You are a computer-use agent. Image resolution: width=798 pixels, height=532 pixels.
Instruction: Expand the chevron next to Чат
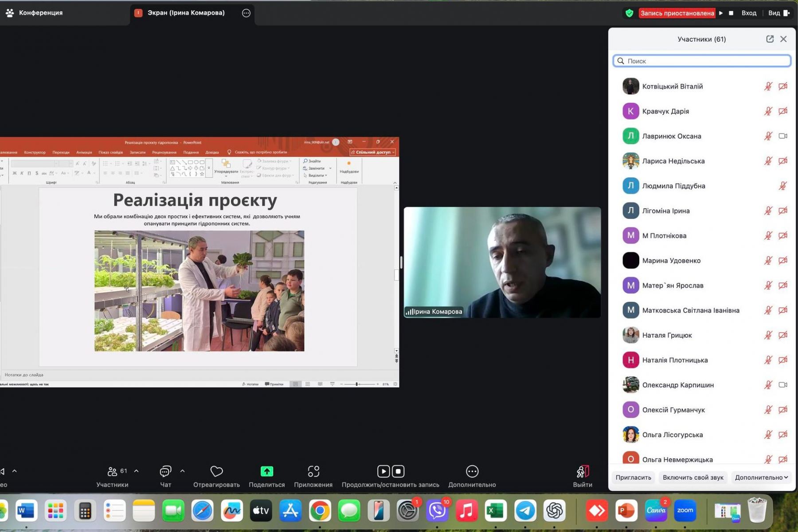coord(183,471)
